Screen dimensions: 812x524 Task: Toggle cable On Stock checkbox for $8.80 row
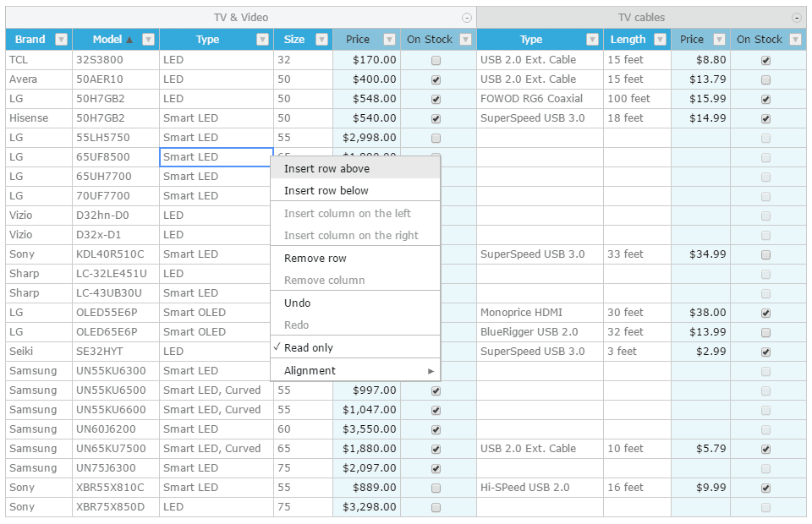[x=766, y=61]
